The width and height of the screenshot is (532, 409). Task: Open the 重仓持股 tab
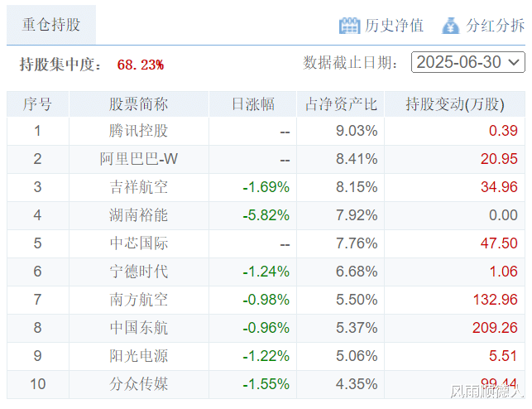tap(51, 25)
